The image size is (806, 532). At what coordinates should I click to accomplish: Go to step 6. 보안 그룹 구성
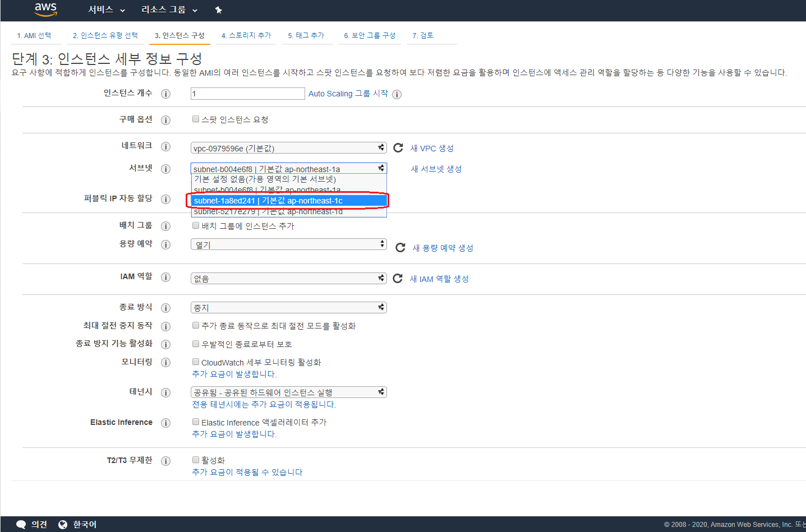370,35
